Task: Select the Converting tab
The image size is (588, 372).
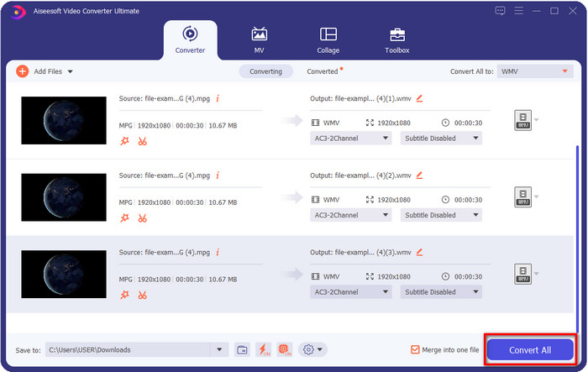Action: (x=266, y=71)
